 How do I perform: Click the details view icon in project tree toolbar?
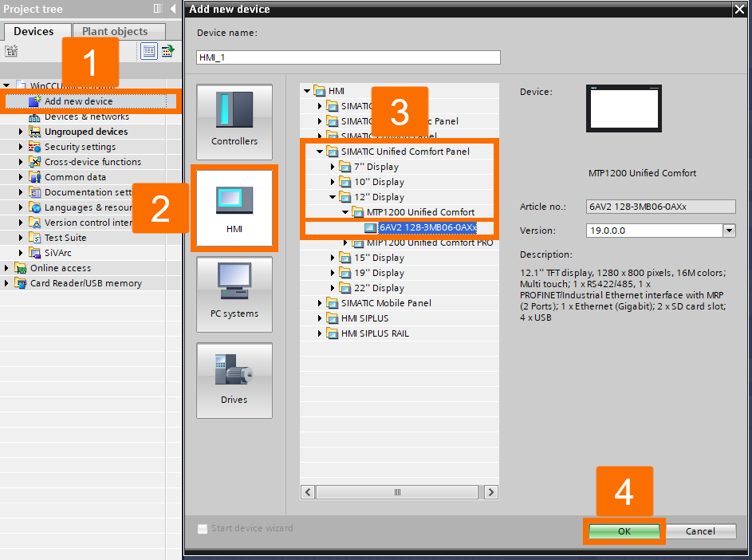tap(148, 51)
